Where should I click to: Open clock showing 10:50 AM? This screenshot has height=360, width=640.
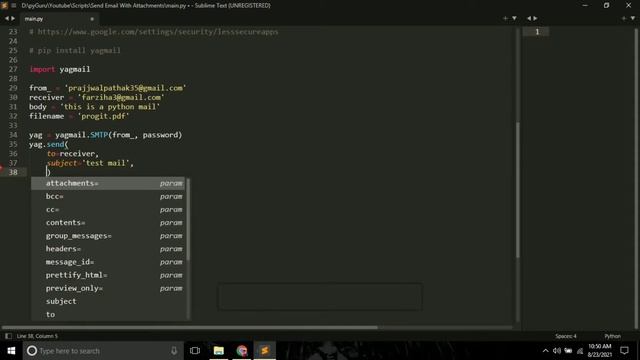[599, 351]
